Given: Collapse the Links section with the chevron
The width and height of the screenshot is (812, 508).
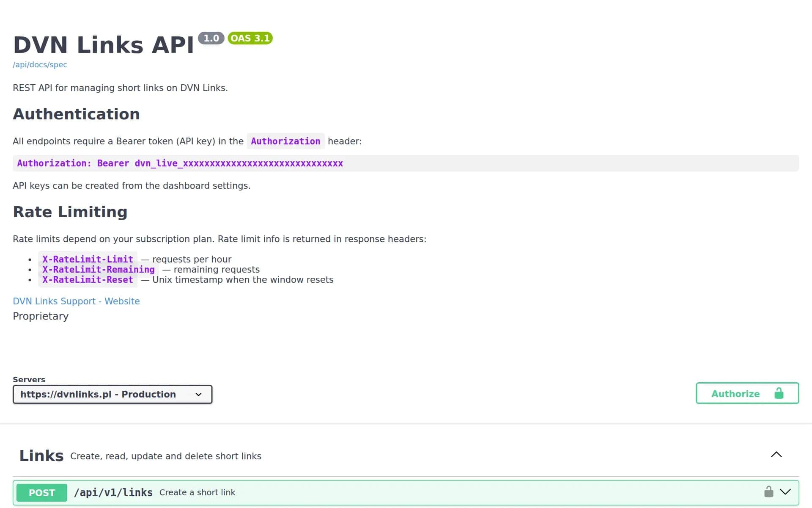Looking at the screenshot, I should [x=776, y=455].
